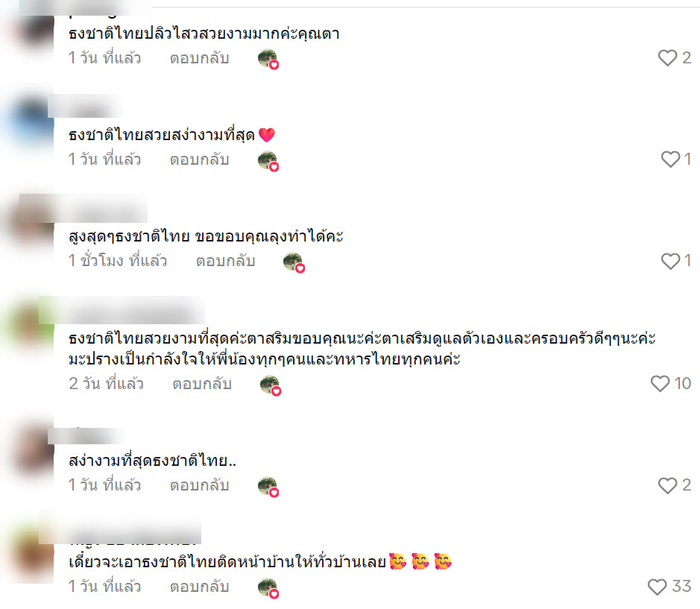Tap heart beside 'ธงชาติไทยสวยสง่างามที่สุด' comment
The height and width of the screenshot is (609, 700).
[670, 159]
